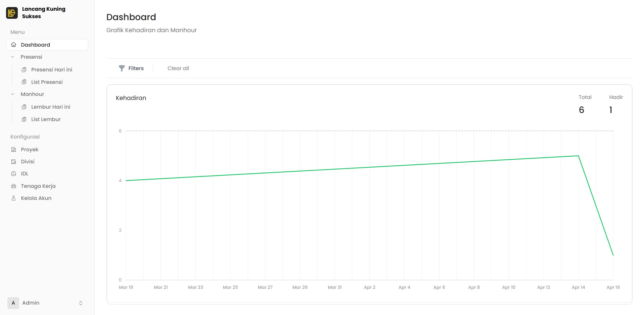Click the Kelola Akun user icon

tap(14, 198)
